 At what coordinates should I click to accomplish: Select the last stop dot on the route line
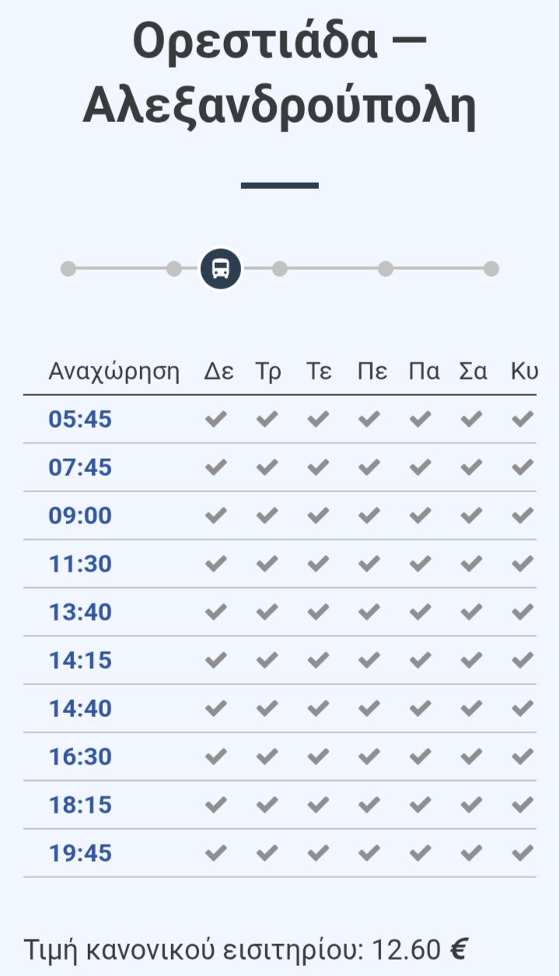[x=491, y=269]
